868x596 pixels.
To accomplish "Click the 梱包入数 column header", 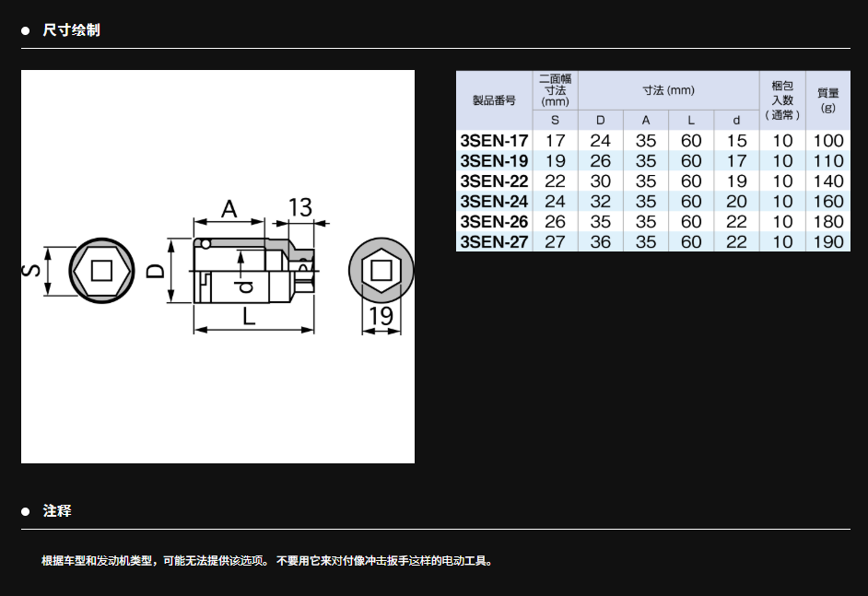I will pyautogui.click(x=782, y=99).
